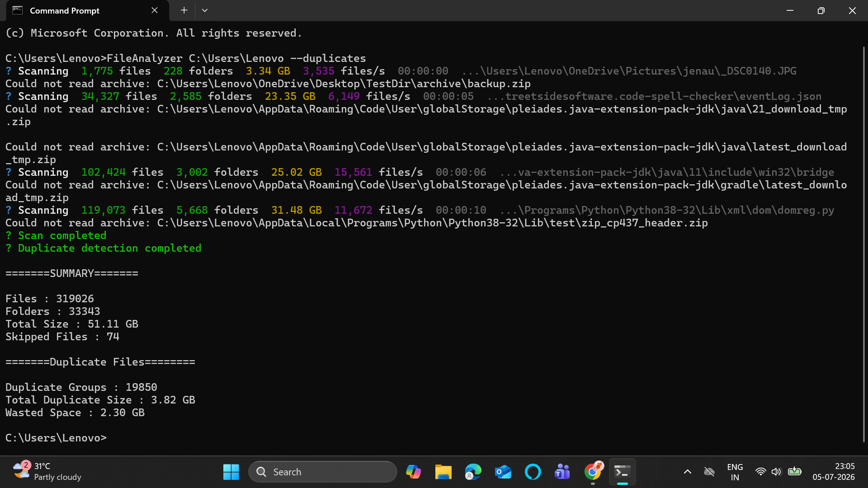The height and width of the screenshot is (488, 868).
Task: Click the '=======SUMMARY=======' heading
Action: point(72,273)
